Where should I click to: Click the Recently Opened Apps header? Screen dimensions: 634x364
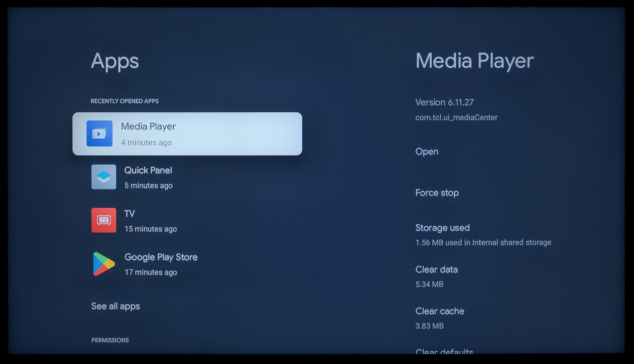125,101
